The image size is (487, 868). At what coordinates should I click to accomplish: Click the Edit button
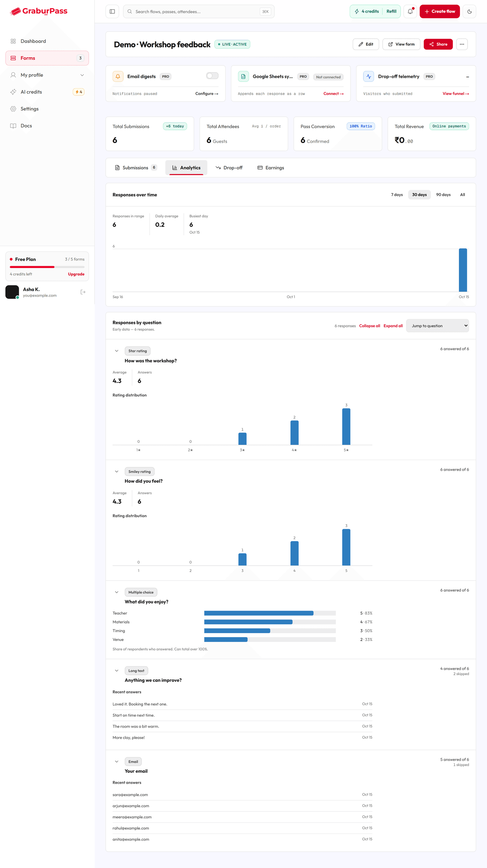coord(366,44)
